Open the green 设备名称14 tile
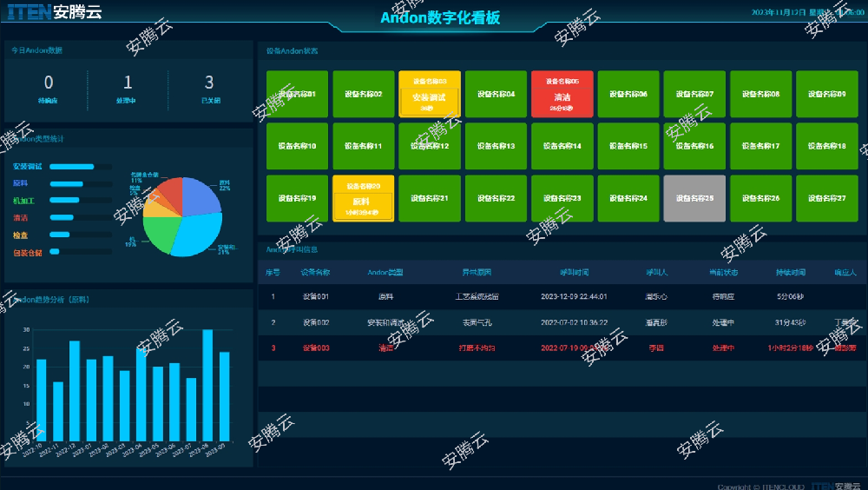 (x=562, y=146)
